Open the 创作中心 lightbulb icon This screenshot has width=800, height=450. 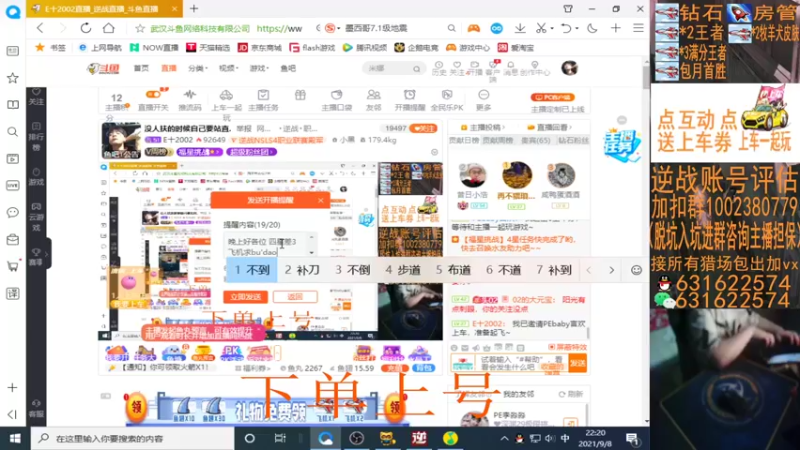(x=535, y=68)
